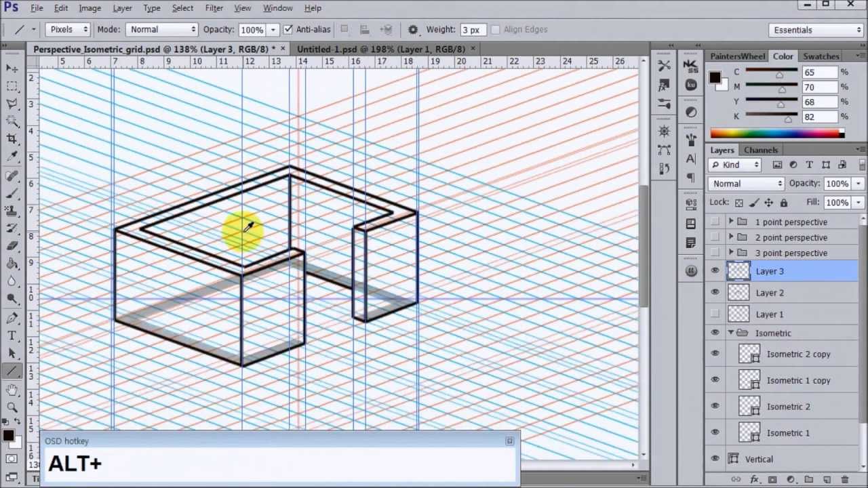Viewport: 868px width, 488px height.
Task: Select the Clone Stamp tool
Action: click(12, 211)
